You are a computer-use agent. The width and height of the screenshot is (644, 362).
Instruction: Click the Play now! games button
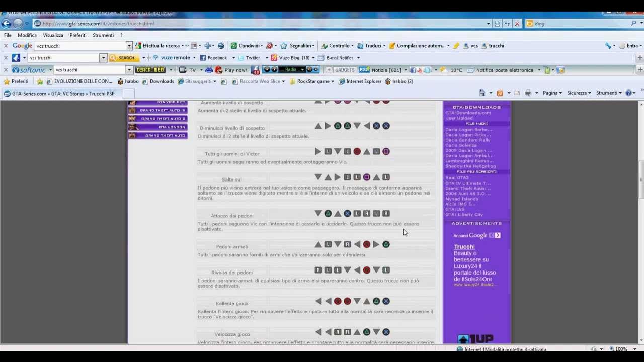tap(231, 70)
